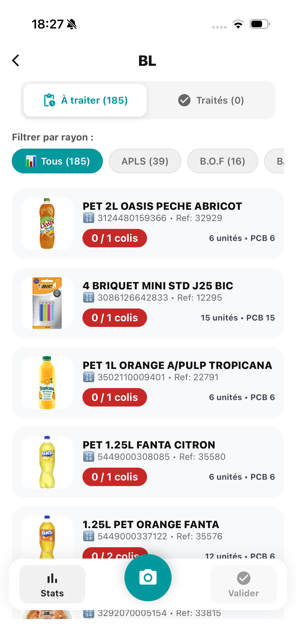Select the Tous (185) filter chip
This screenshot has height=644, width=296.
57,161
